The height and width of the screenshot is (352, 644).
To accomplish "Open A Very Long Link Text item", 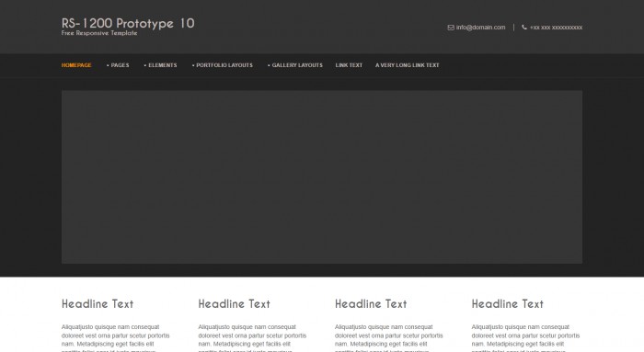I will point(407,65).
